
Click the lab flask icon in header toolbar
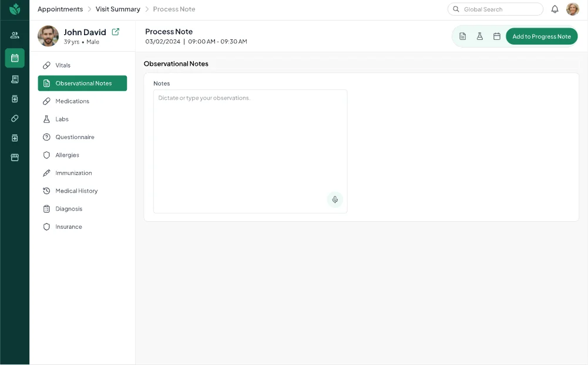pyautogui.click(x=480, y=36)
